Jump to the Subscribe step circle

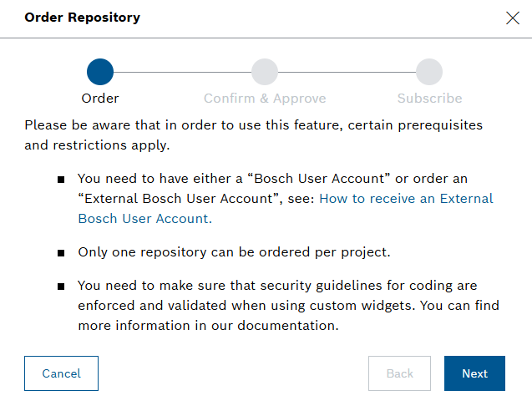[x=429, y=72]
